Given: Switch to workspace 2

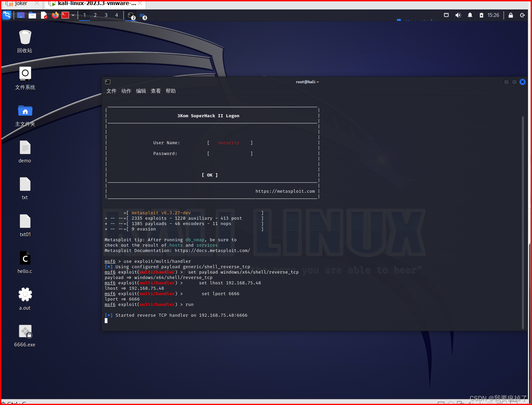Looking at the screenshot, I should (95, 15).
